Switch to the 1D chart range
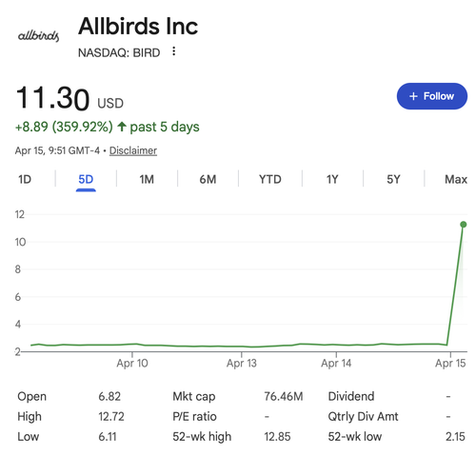Image resolution: width=476 pixels, height=456 pixels. coord(25,180)
